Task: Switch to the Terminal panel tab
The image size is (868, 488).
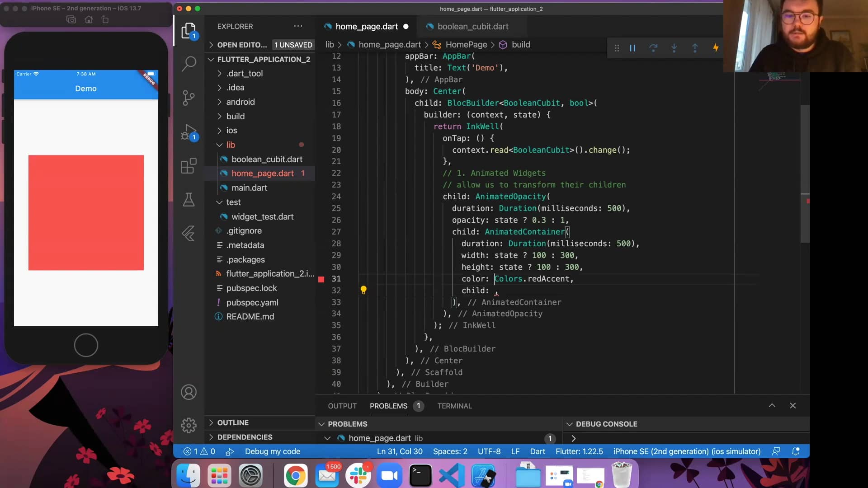Action: 454,406
